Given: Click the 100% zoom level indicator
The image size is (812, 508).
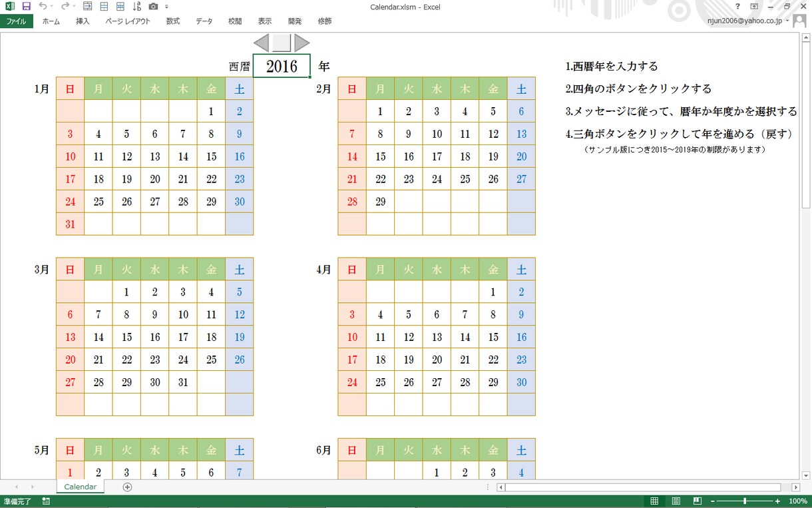Looking at the screenshot, I should [x=797, y=501].
